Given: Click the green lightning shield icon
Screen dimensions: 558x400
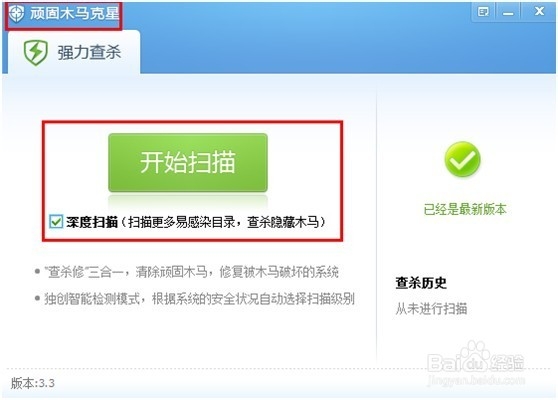Looking at the screenshot, I should [36, 53].
